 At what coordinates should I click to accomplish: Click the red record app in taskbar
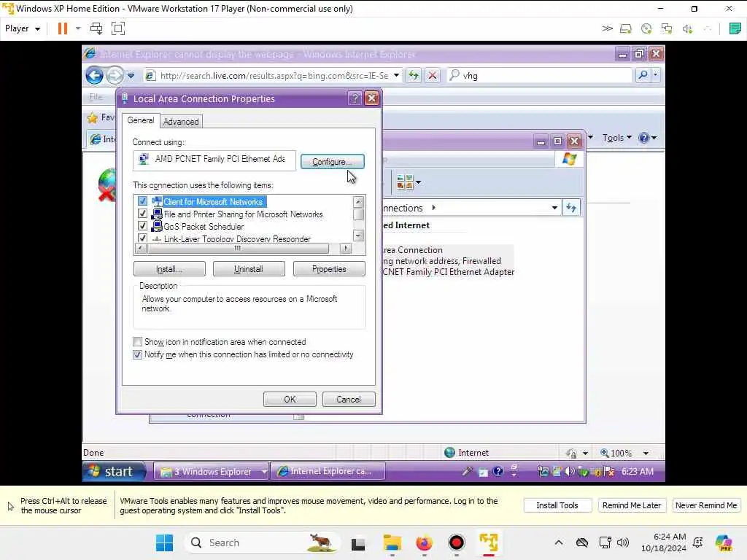457,542
